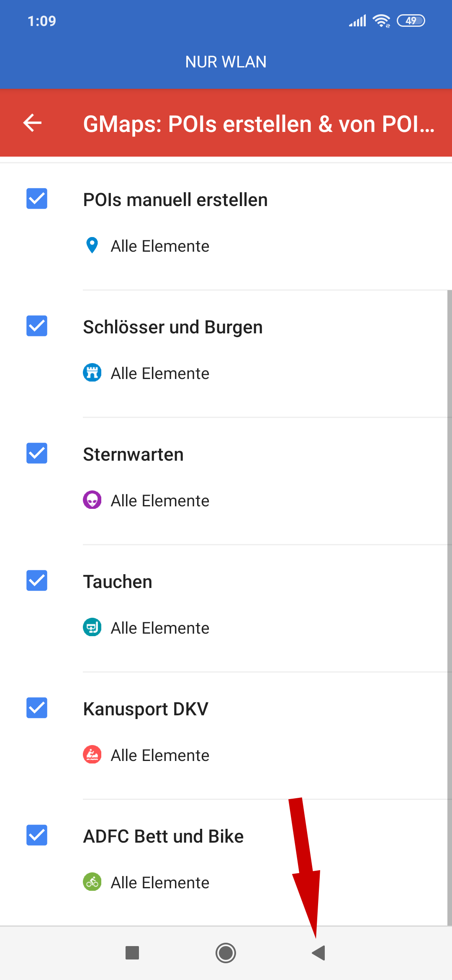Click the vertical scrollbar on the right edge
452x980 pixels.
pos(449,607)
